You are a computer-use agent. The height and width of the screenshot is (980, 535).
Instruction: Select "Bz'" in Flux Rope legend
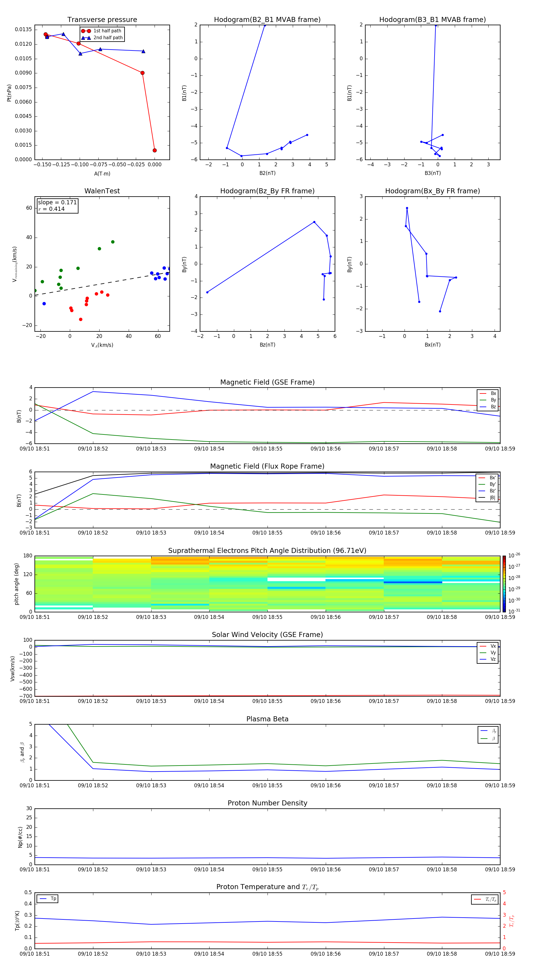tap(487, 491)
